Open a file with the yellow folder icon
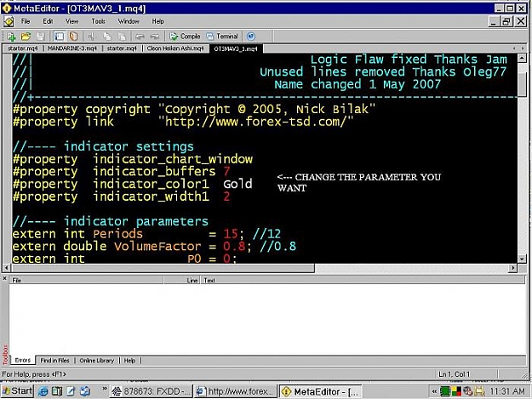The image size is (532, 399). (26, 37)
